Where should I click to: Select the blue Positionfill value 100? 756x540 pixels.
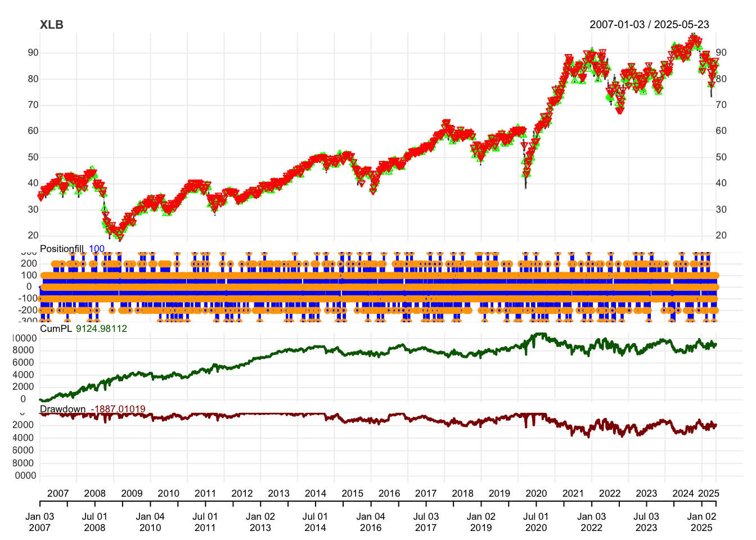click(97, 249)
